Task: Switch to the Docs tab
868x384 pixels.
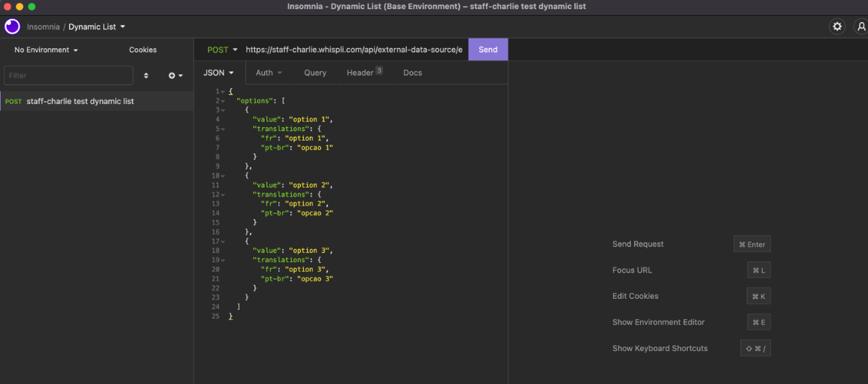Action: coord(412,72)
